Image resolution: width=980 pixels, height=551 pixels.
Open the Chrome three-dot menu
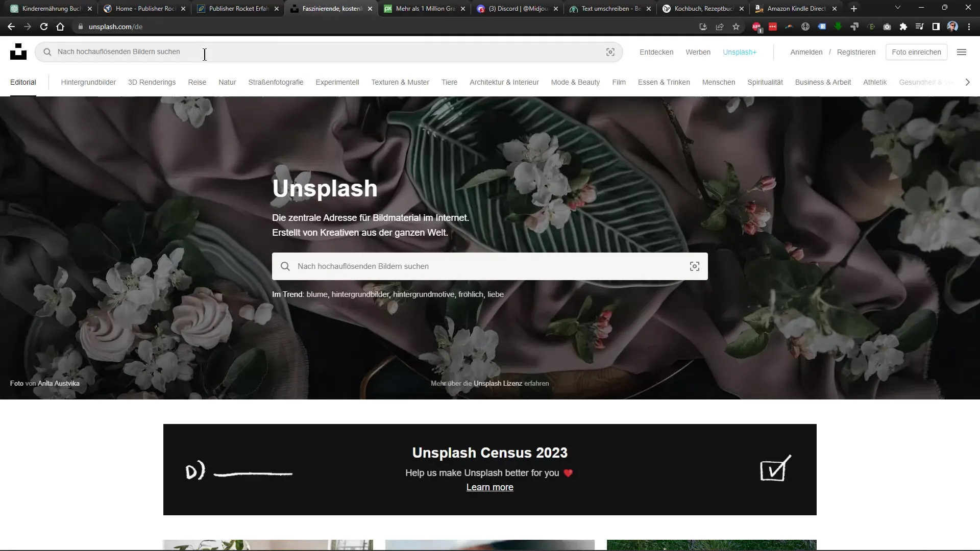pyautogui.click(x=969, y=27)
